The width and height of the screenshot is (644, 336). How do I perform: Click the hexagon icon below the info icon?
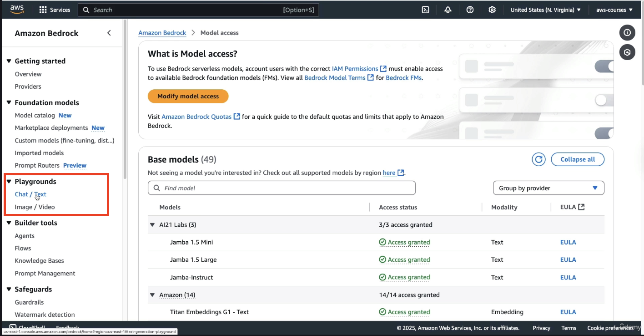click(627, 52)
